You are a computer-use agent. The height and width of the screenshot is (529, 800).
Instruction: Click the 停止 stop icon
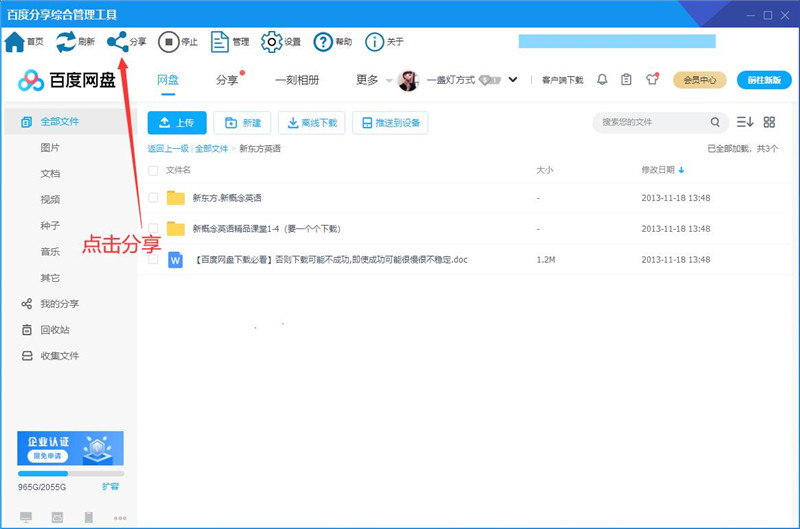coord(168,42)
